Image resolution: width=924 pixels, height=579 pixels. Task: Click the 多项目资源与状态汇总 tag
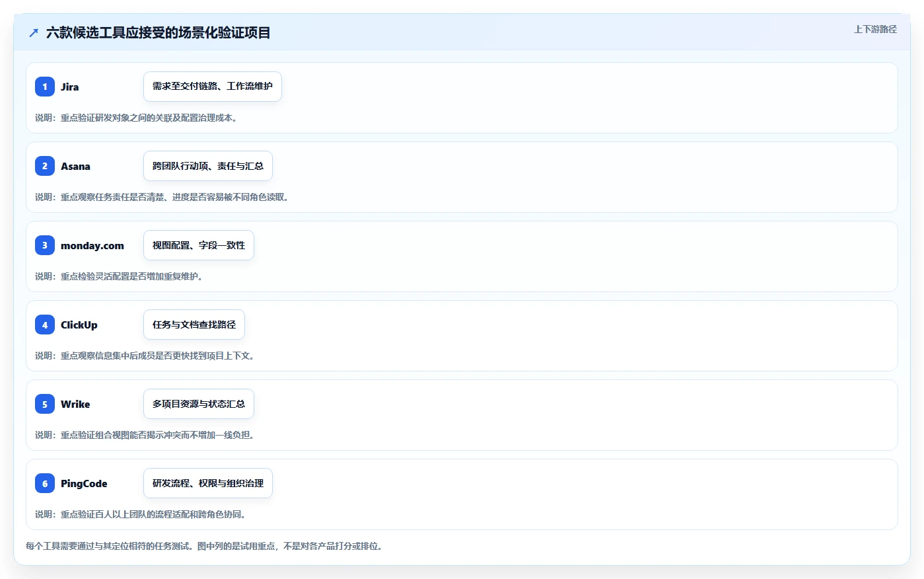tap(199, 404)
